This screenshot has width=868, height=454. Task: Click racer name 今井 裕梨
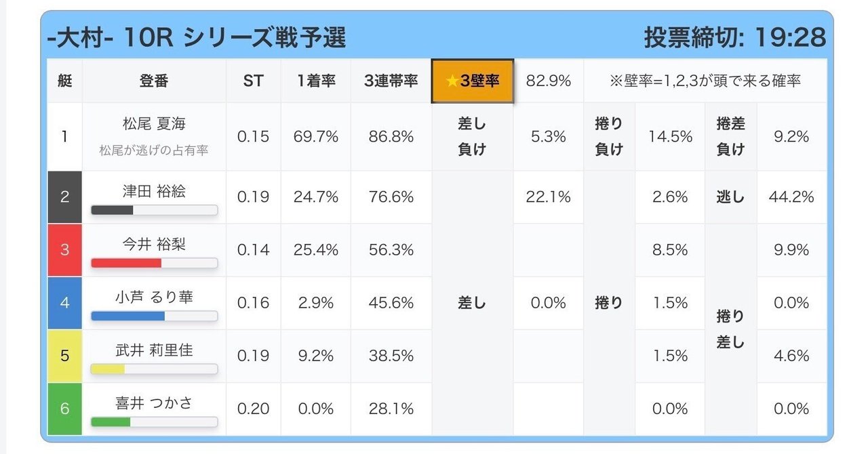154,244
